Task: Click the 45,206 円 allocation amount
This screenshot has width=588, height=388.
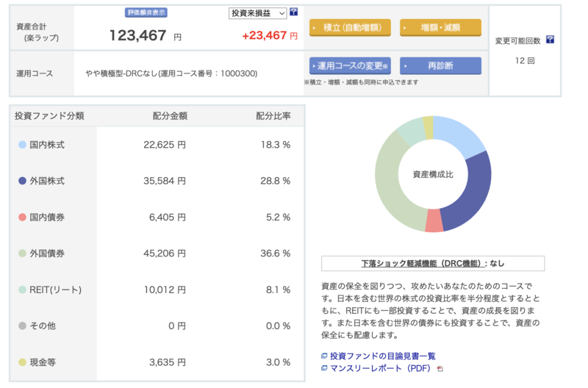Action: tap(165, 254)
